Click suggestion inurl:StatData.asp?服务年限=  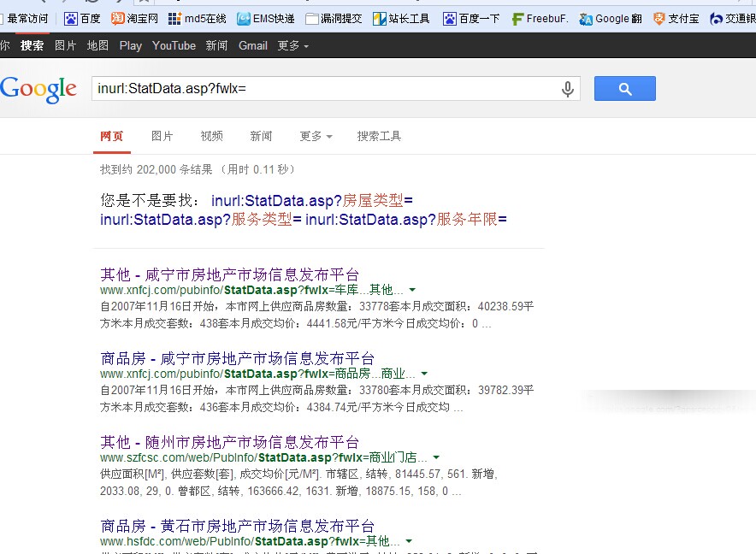406,220
